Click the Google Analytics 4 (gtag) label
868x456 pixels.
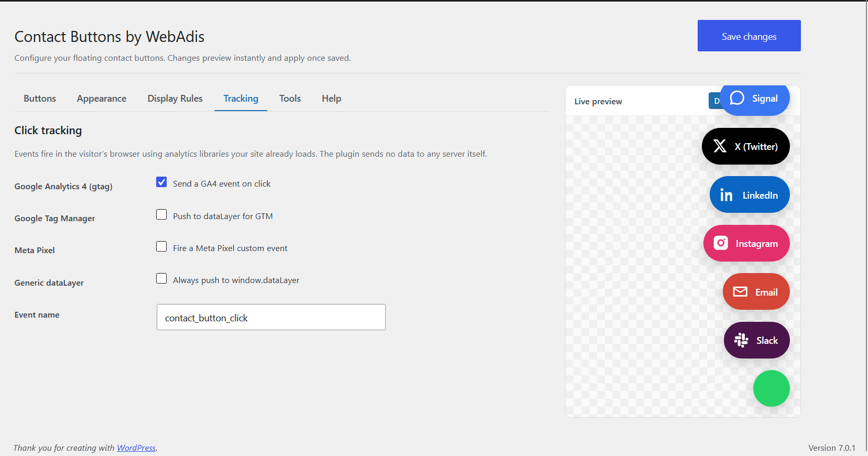tap(63, 187)
